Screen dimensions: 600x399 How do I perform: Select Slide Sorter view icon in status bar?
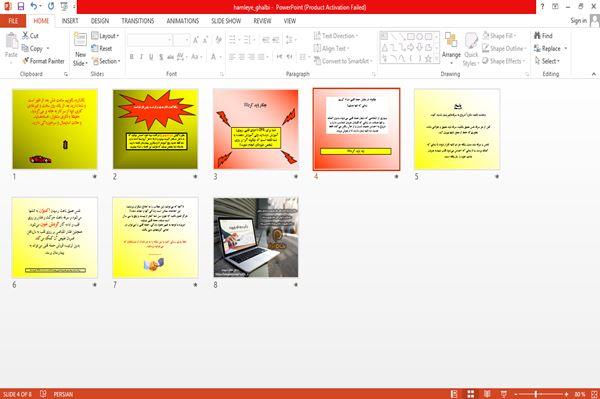(x=471, y=394)
